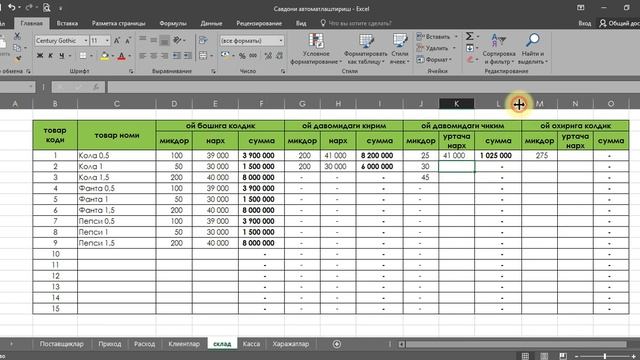Viewport: 640px width, 360px height.
Task: Open the Шрифт group dialog launcher
Action: coord(131,71)
